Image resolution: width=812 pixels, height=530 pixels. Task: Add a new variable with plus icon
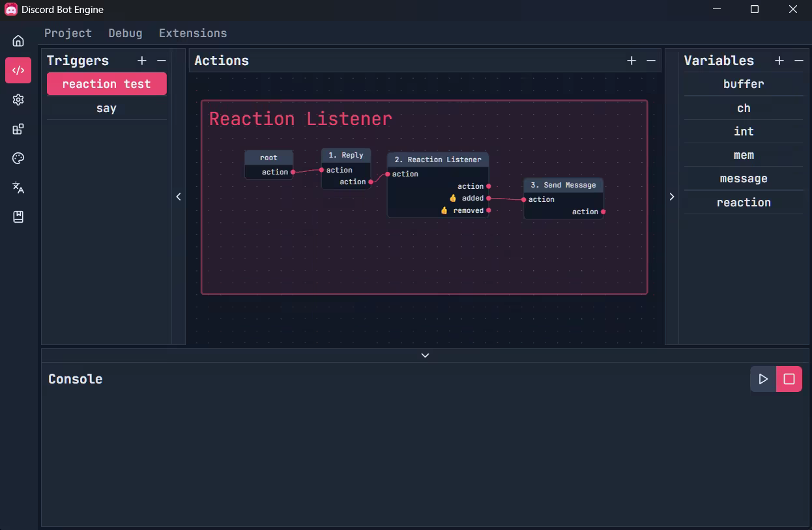(779, 61)
